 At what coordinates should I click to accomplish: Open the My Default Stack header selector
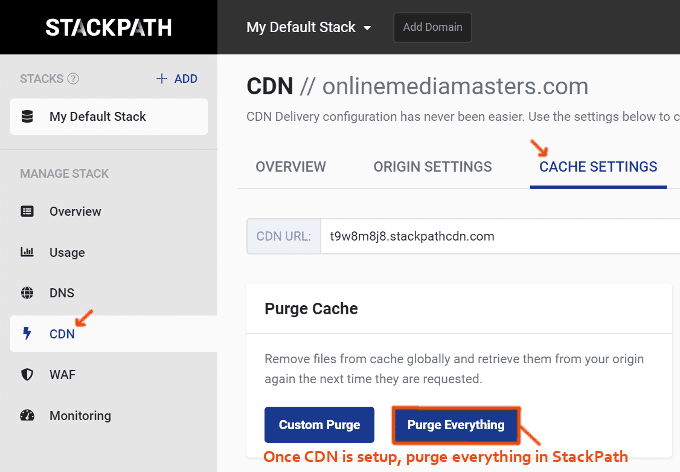click(x=309, y=27)
